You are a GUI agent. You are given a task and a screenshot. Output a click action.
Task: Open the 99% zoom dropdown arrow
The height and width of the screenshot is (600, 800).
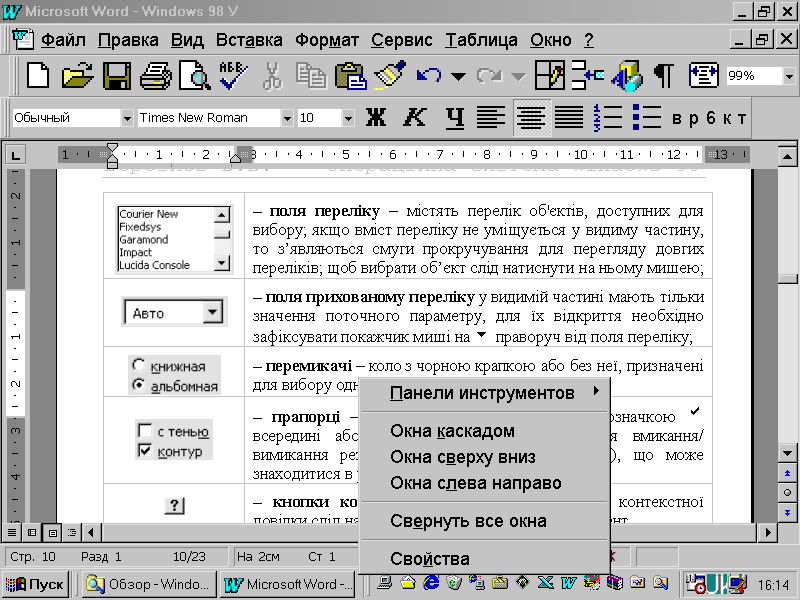(x=789, y=77)
